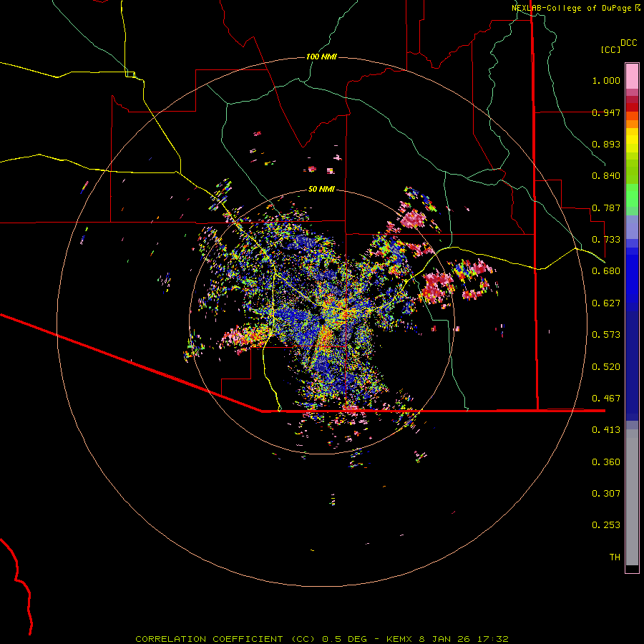This screenshot has width=644, height=644.
Task: Click the 0.680 scale value
Action: coord(606,271)
